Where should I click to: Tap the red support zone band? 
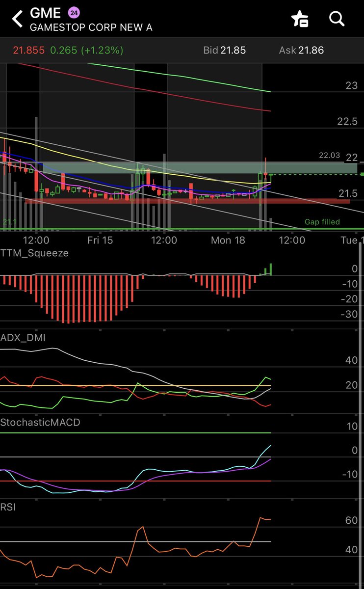coord(187,201)
